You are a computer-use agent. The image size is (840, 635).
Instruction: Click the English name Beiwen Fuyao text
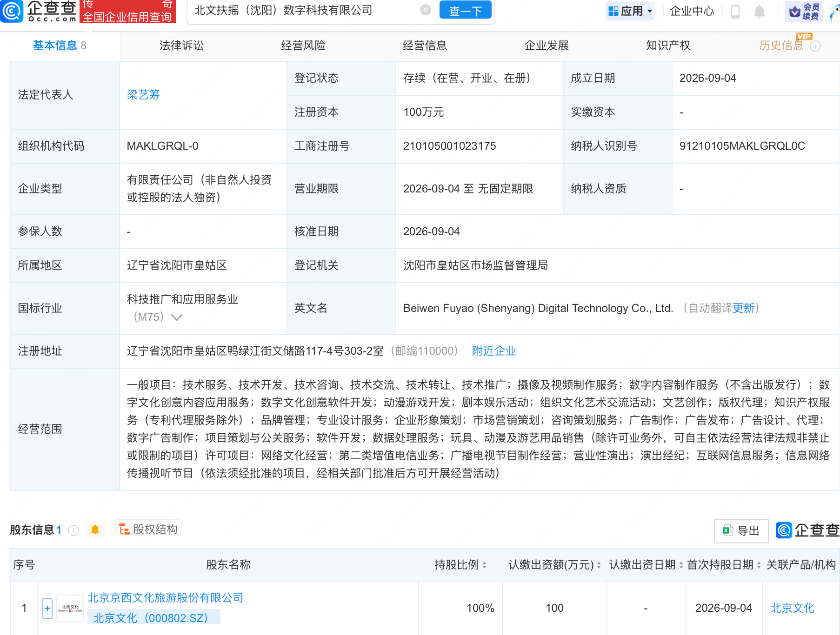[538, 308]
